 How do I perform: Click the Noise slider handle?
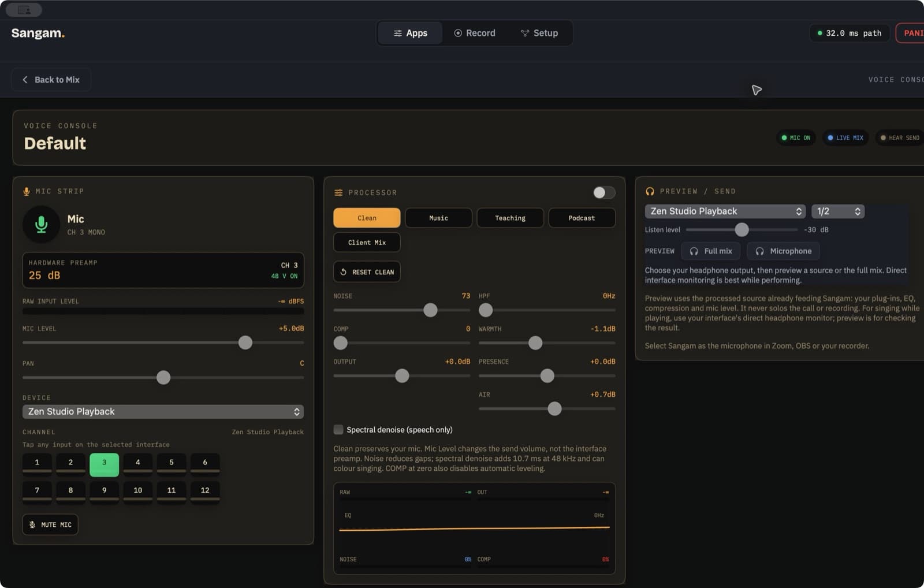pos(430,310)
